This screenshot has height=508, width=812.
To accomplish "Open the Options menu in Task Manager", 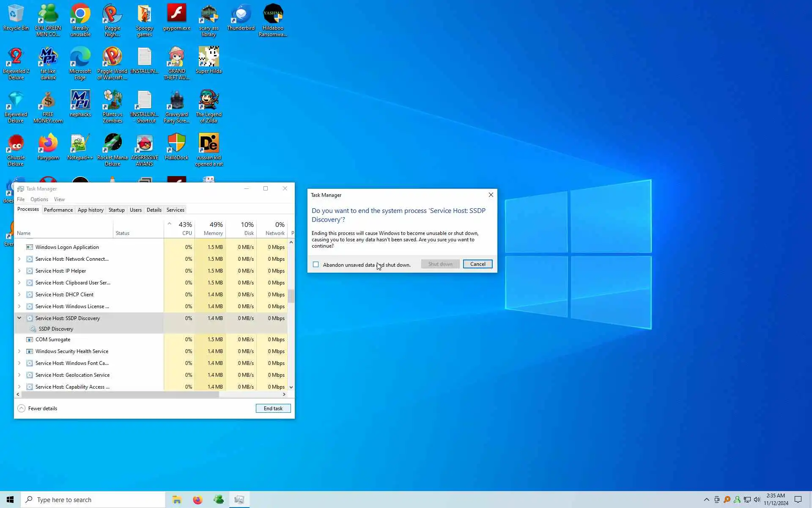I will coord(39,199).
